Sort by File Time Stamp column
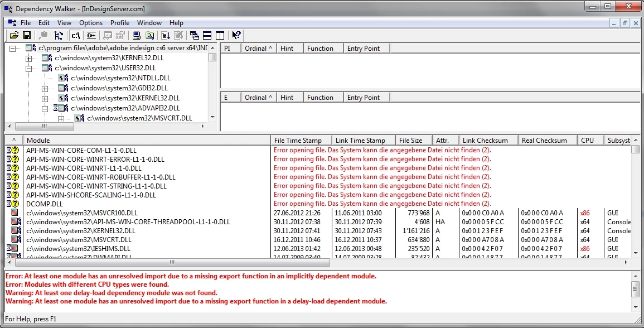This screenshot has width=644, height=328. pyautogui.click(x=301, y=140)
